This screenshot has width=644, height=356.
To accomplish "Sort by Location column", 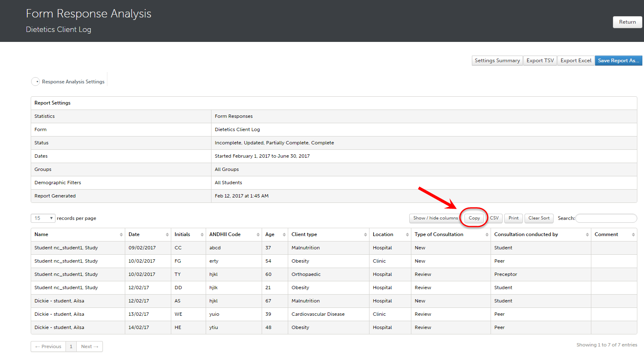I will click(x=390, y=234).
